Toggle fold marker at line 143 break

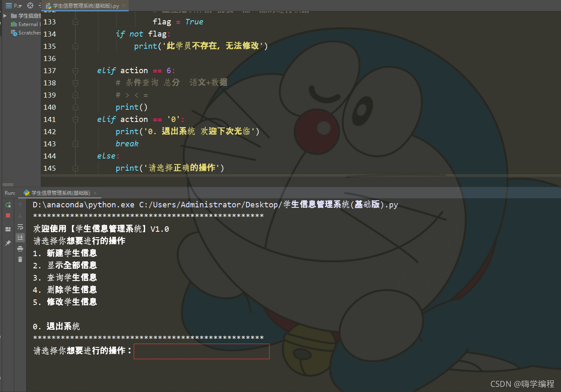75,144
